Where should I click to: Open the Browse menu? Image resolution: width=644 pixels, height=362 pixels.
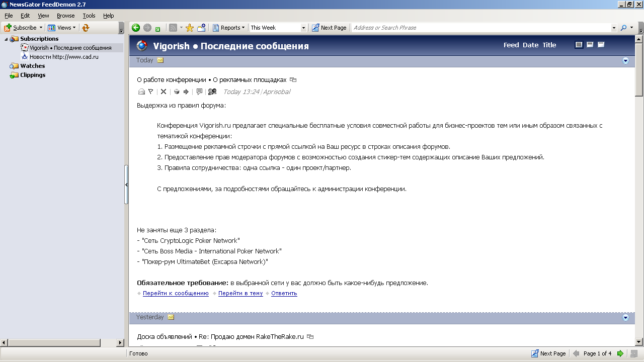click(65, 16)
